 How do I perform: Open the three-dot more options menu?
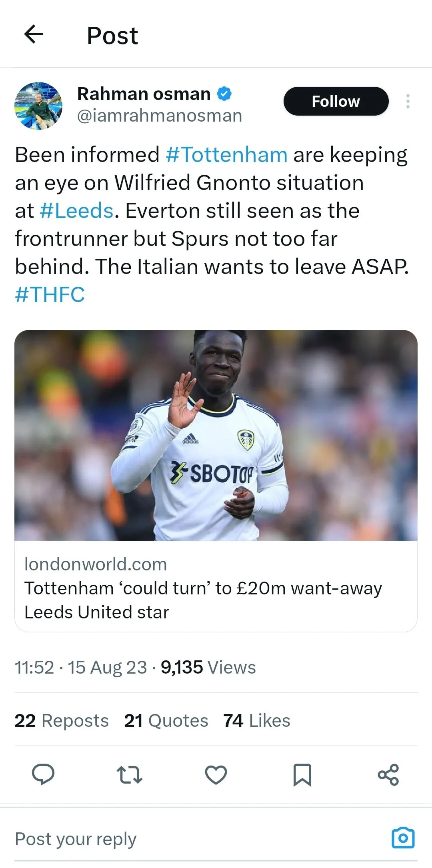[408, 101]
